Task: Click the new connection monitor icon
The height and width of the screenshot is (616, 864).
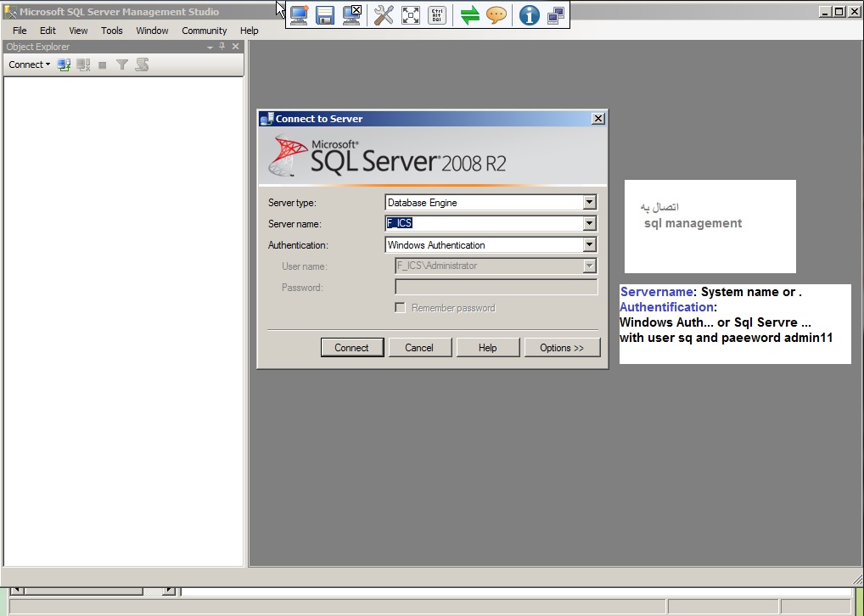Action: tap(299, 14)
